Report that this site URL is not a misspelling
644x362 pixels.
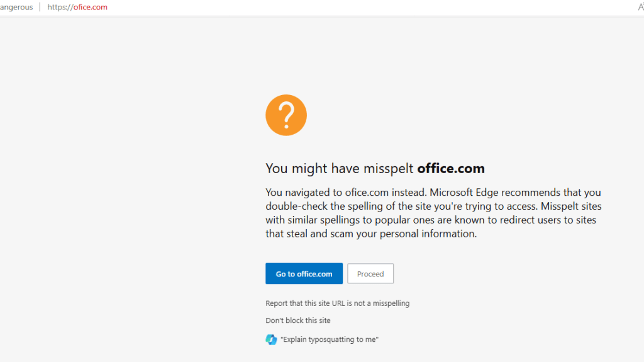click(337, 303)
